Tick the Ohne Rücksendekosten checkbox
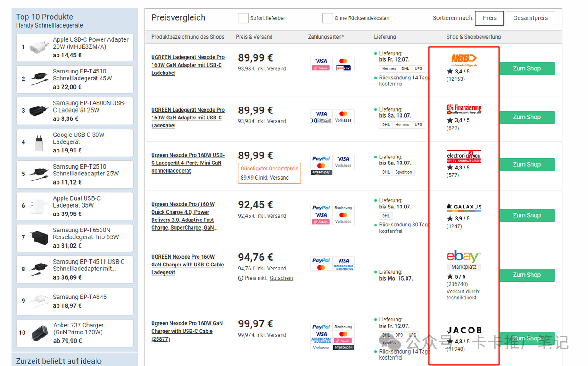The image size is (588, 366). point(328,18)
